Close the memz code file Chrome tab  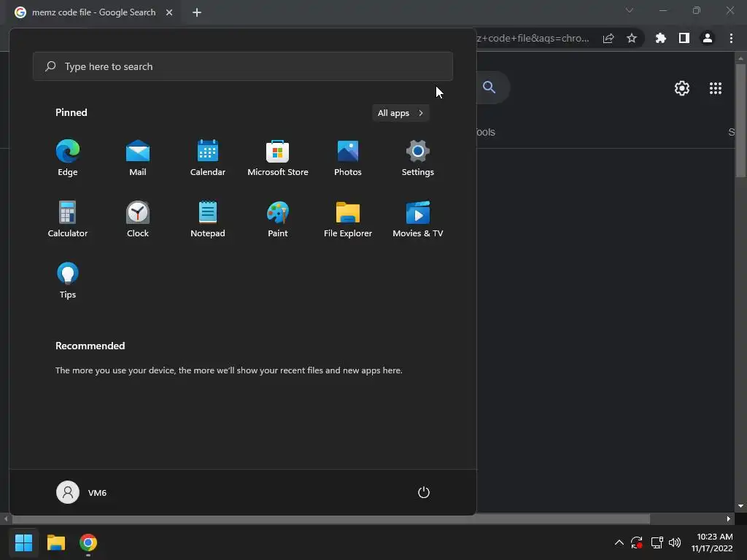click(x=169, y=12)
